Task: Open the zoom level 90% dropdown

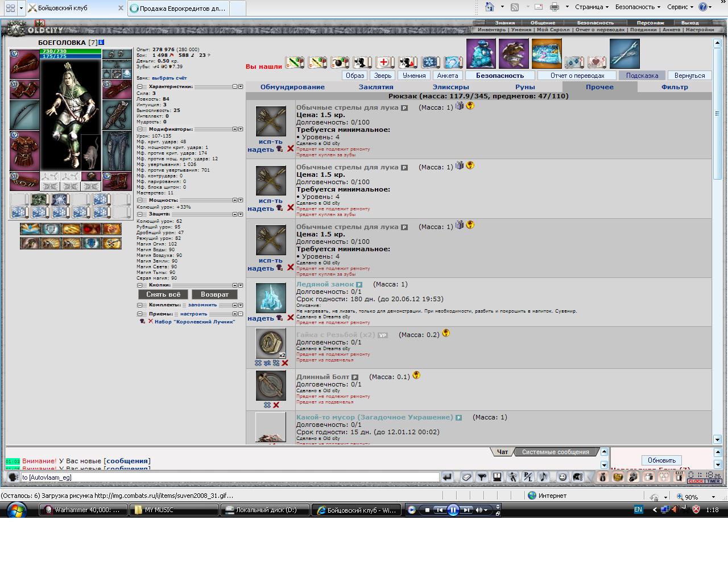Action: pos(713,496)
